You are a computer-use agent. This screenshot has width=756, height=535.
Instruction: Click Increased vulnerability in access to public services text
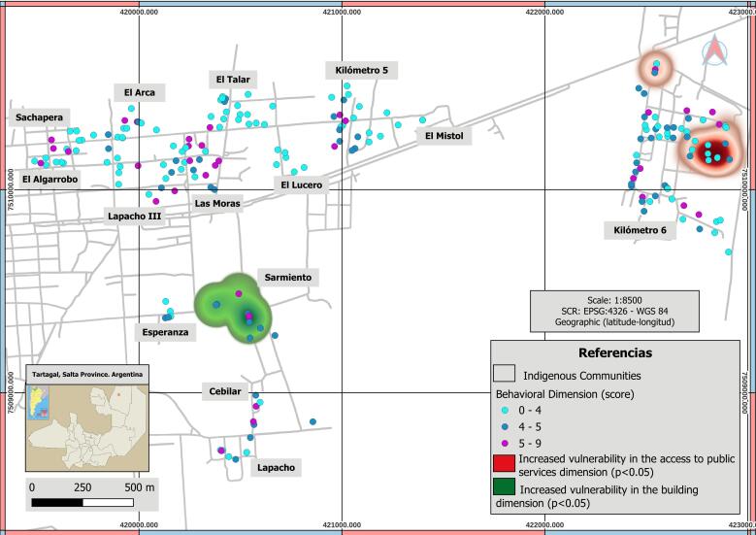(x=626, y=465)
